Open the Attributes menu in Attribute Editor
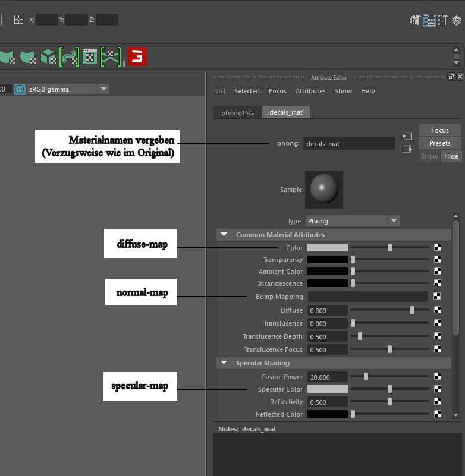This screenshot has width=465, height=476. tap(310, 91)
